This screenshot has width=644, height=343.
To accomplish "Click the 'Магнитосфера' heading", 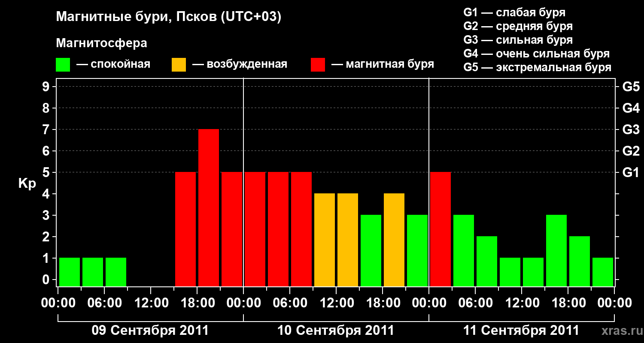I will [101, 43].
